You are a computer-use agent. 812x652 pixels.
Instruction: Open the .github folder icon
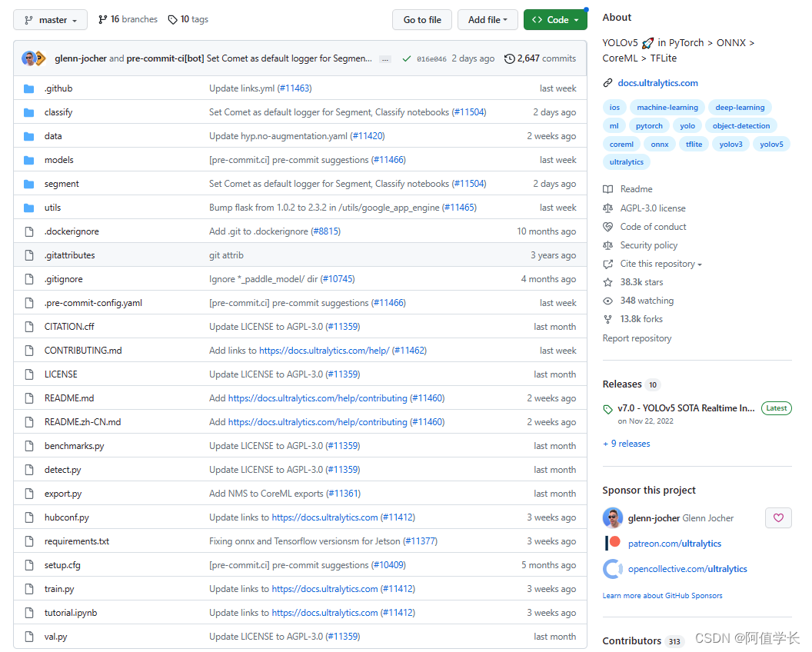(x=29, y=88)
